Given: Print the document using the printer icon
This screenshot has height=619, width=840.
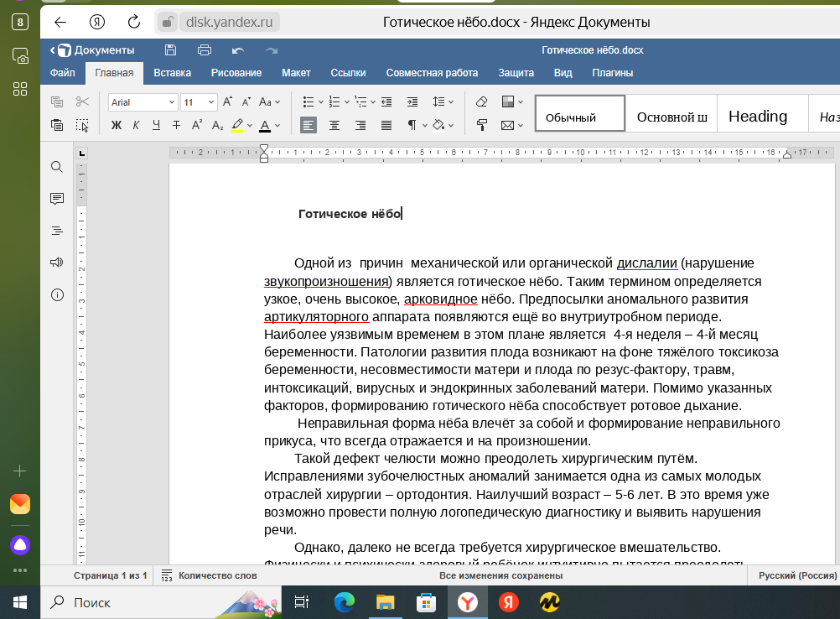Looking at the screenshot, I should [x=204, y=49].
